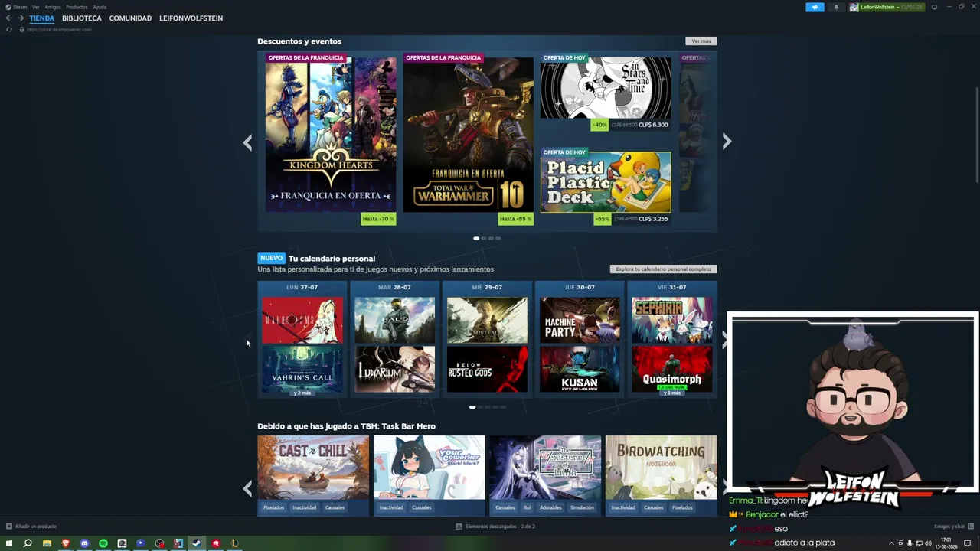Go back with the Steam back arrow

tap(8, 18)
